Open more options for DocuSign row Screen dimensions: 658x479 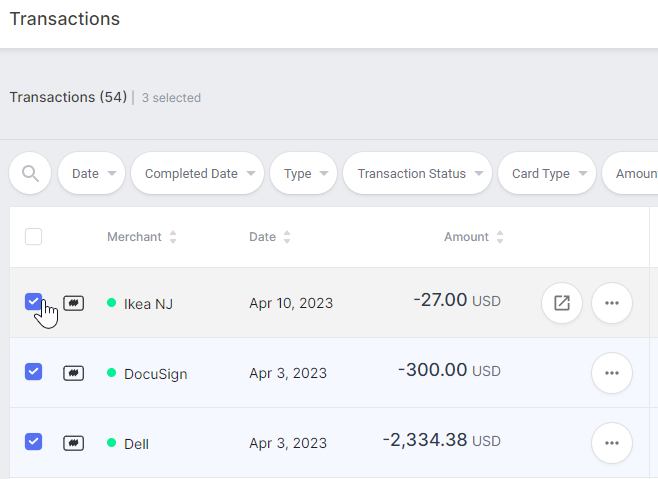(x=612, y=373)
